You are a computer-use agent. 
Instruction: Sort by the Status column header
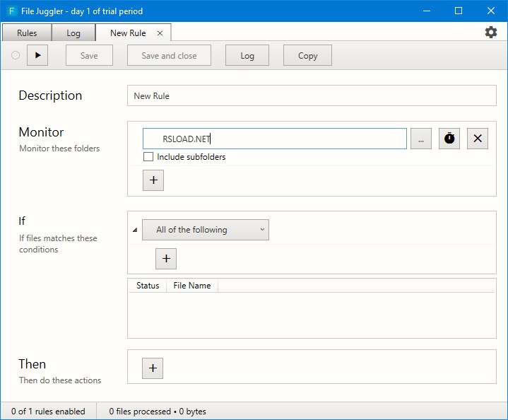click(x=148, y=286)
